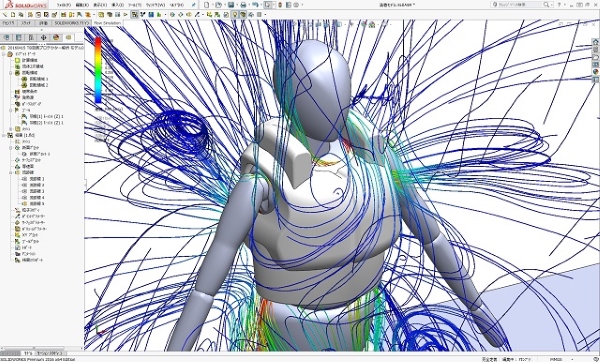The height and width of the screenshot is (362, 600).
Task: Switch to the Flow Simulation tab
Action: click(x=107, y=23)
